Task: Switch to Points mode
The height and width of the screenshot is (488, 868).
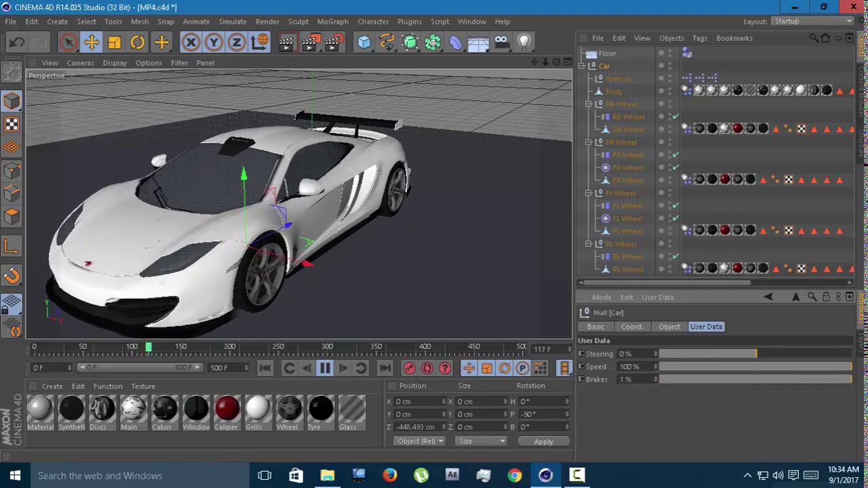Action: (12, 170)
